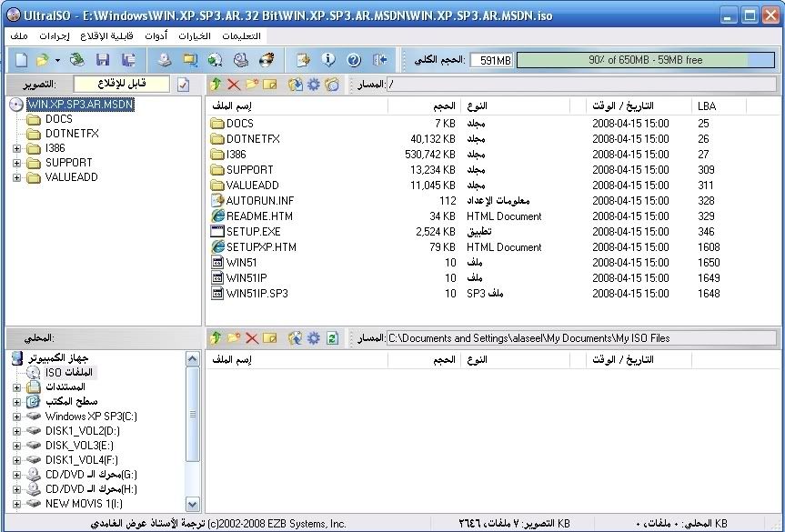Click the 90% of 650MB capacity bar
Viewport: 785px width, 532px height.
coord(645,60)
